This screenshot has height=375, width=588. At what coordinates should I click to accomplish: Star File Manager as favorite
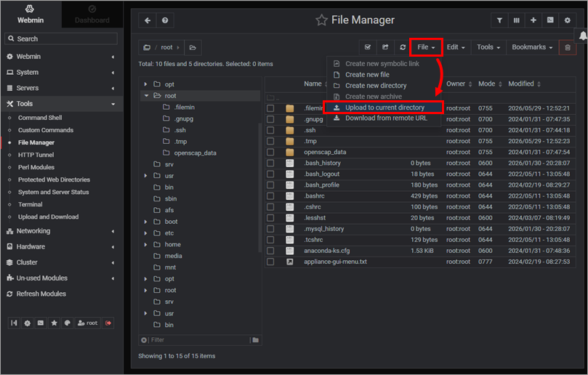coord(321,20)
